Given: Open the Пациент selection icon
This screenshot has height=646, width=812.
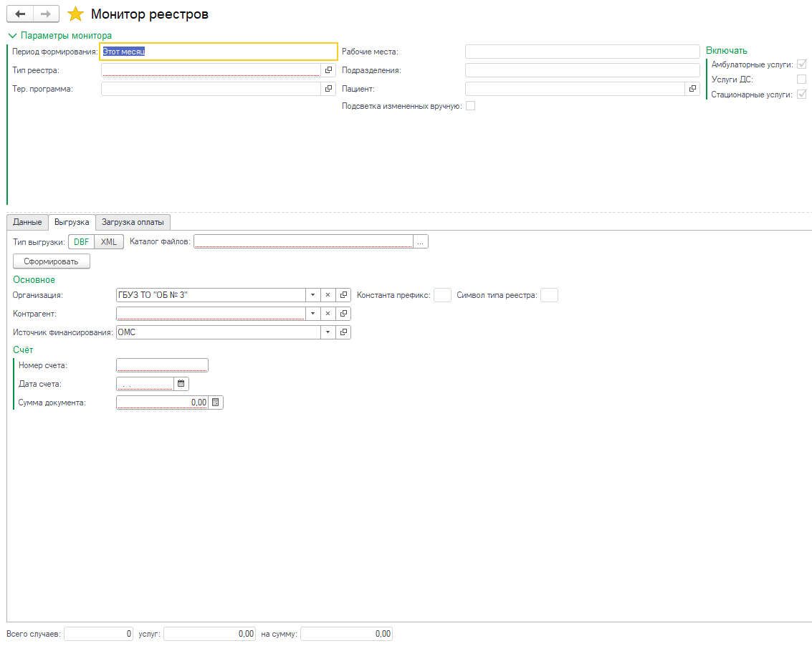Looking at the screenshot, I should click(x=692, y=89).
